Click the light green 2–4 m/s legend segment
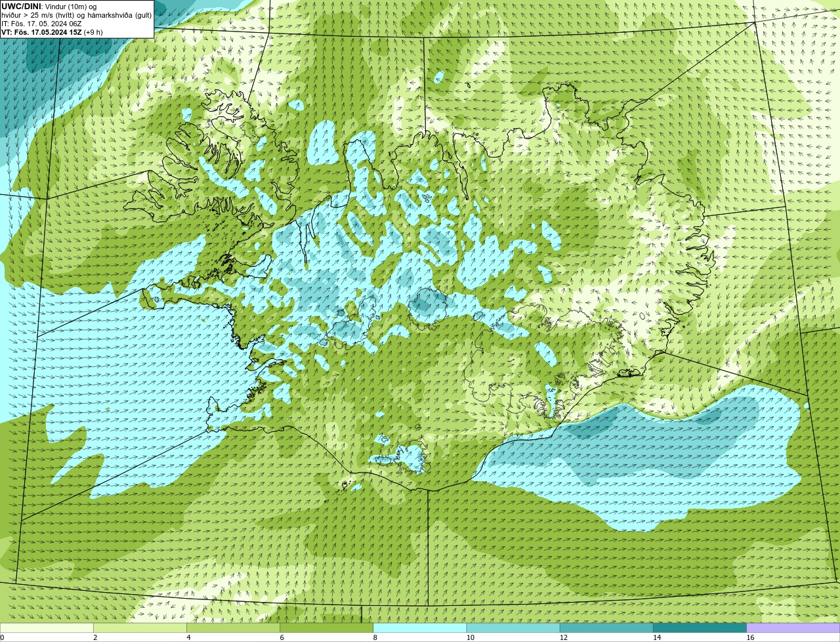Screen dimensions: 840x642 (x=140, y=628)
